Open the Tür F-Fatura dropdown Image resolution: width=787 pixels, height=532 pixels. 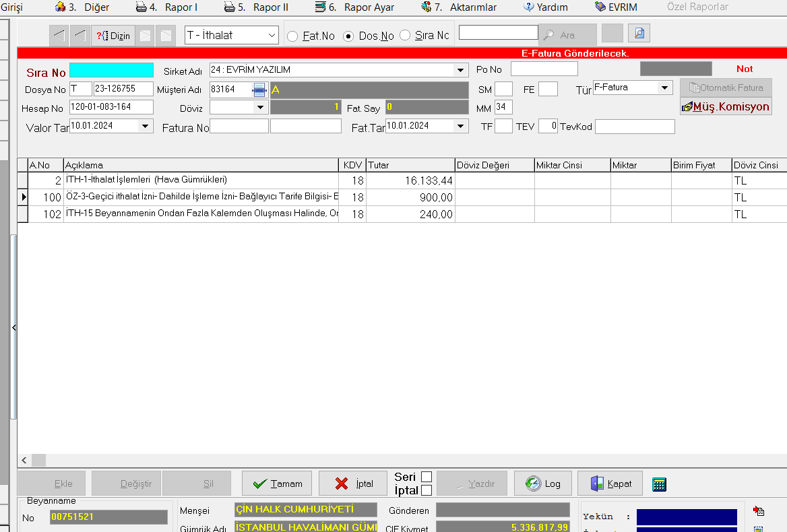coord(664,88)
